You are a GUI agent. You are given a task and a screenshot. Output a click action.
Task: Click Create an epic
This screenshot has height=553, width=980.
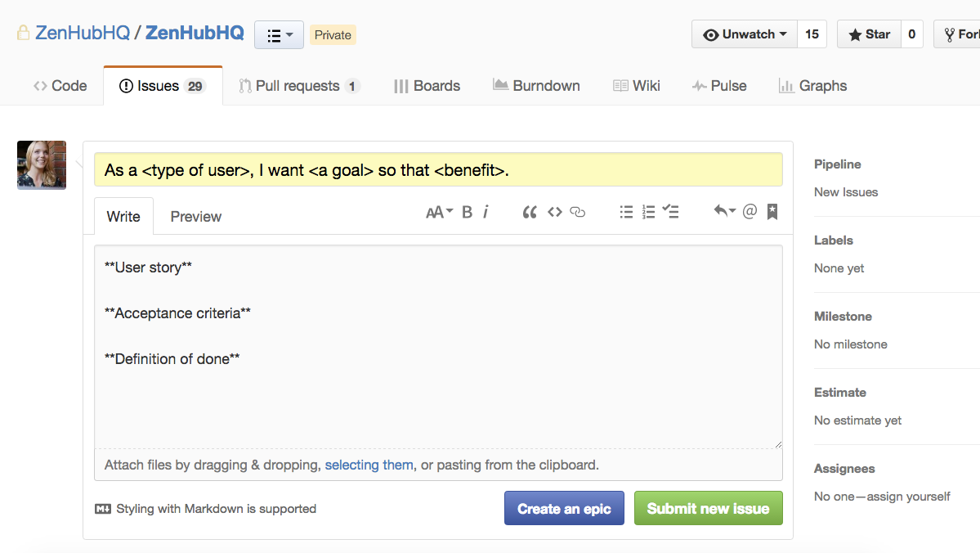(x=564, y=507)
